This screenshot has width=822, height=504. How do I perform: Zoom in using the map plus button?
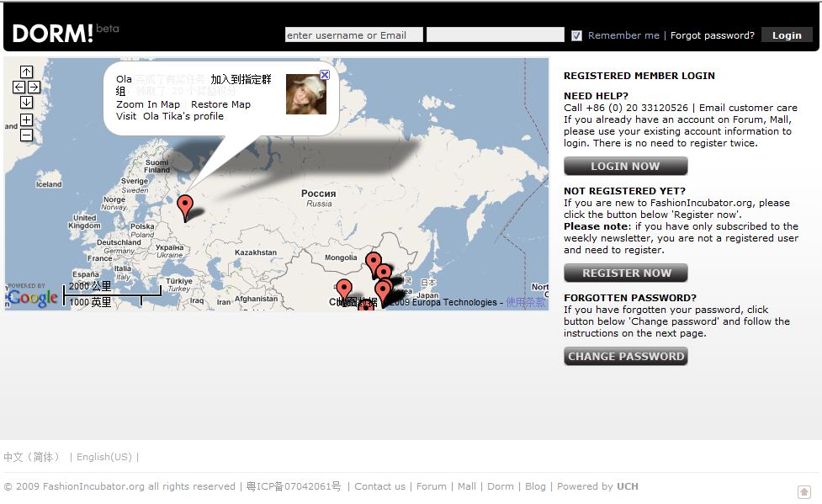[x=26, y=120]
